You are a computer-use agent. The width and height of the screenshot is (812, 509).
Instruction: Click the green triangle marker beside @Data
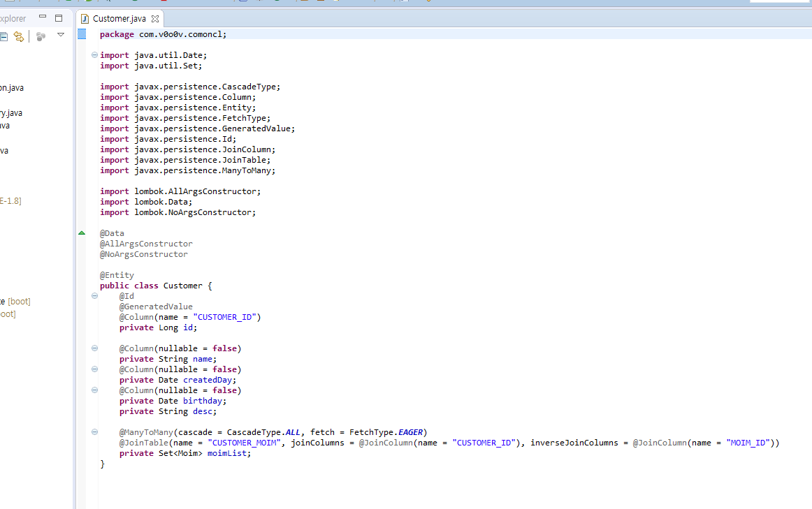pos(82,233)
